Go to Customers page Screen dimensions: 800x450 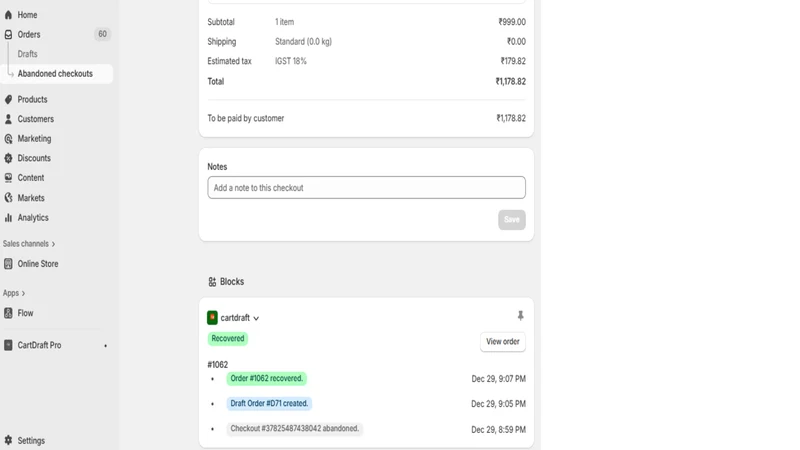(x=36, y=119)
